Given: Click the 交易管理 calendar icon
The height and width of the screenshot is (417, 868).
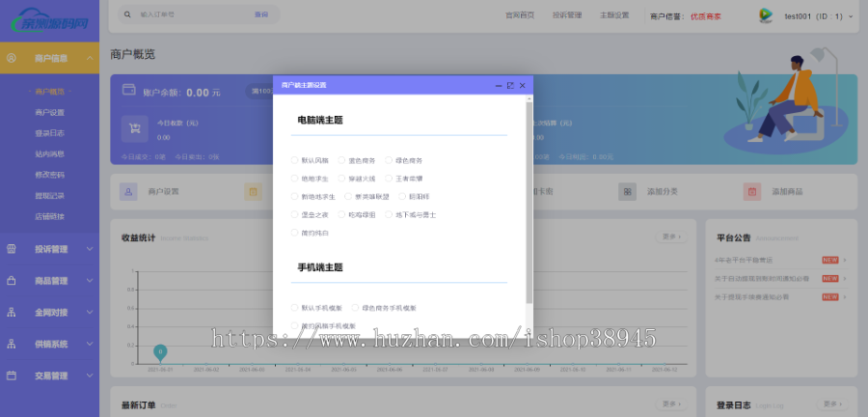Looking at the screenshot, I should [x=12, y=375].
